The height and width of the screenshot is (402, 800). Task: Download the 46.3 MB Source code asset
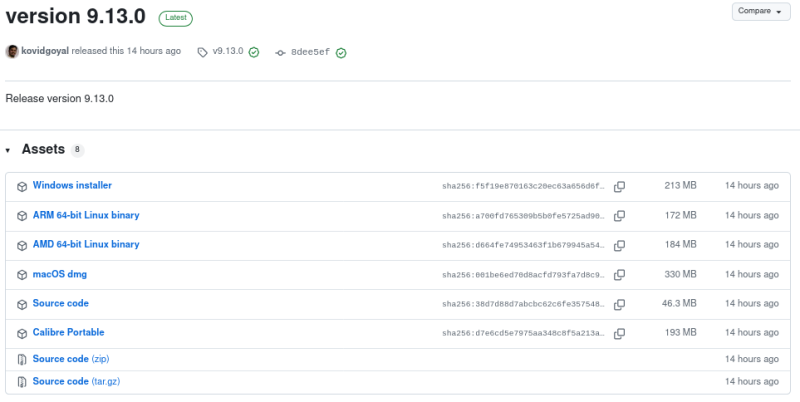point(61,303)
